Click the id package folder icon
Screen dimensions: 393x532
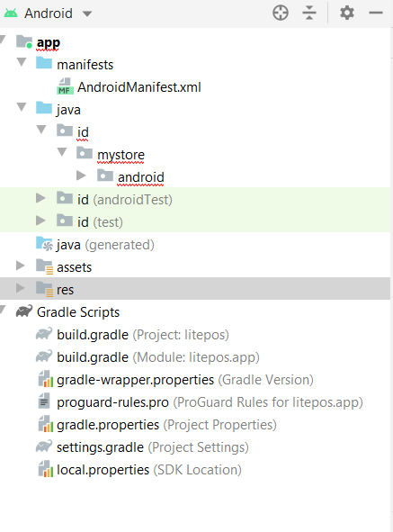click(x=65, y=131)
